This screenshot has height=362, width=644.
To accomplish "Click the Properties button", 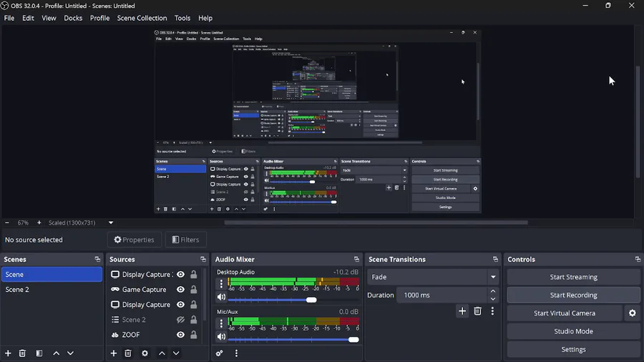I will 135,240.
